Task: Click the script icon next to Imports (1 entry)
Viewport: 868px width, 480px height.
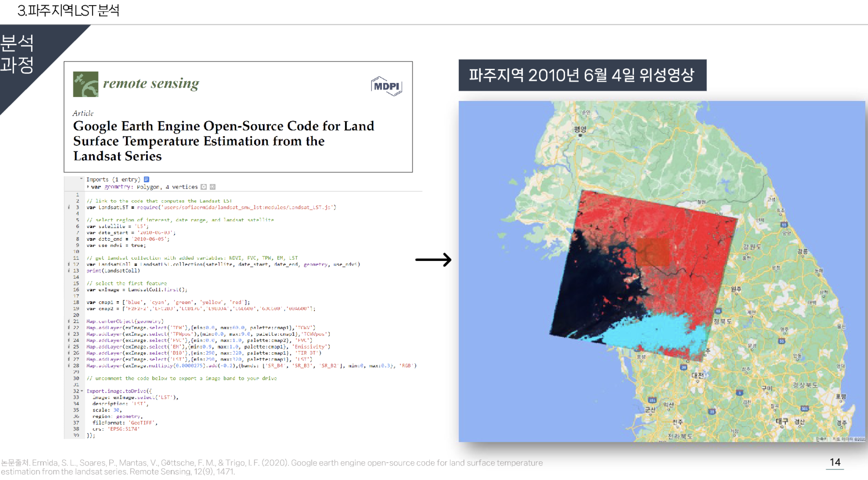Action: 146,180
